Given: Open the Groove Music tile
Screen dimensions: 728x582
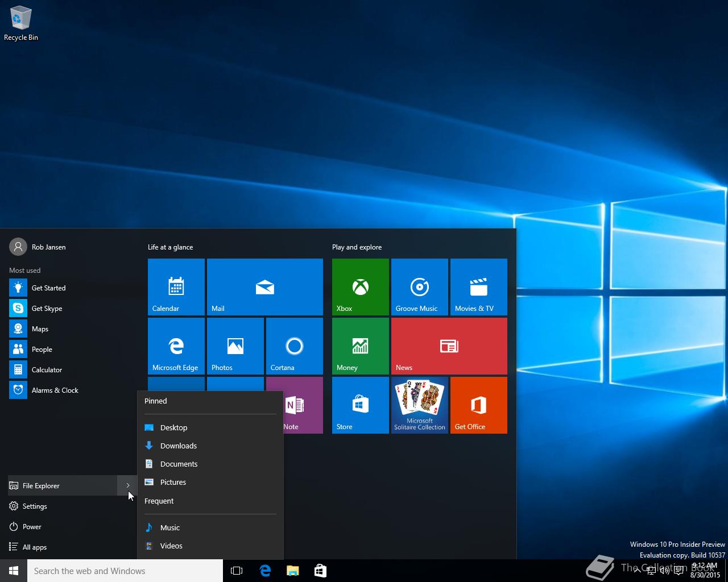Looking at the screenshot, I should pos(420,287).
